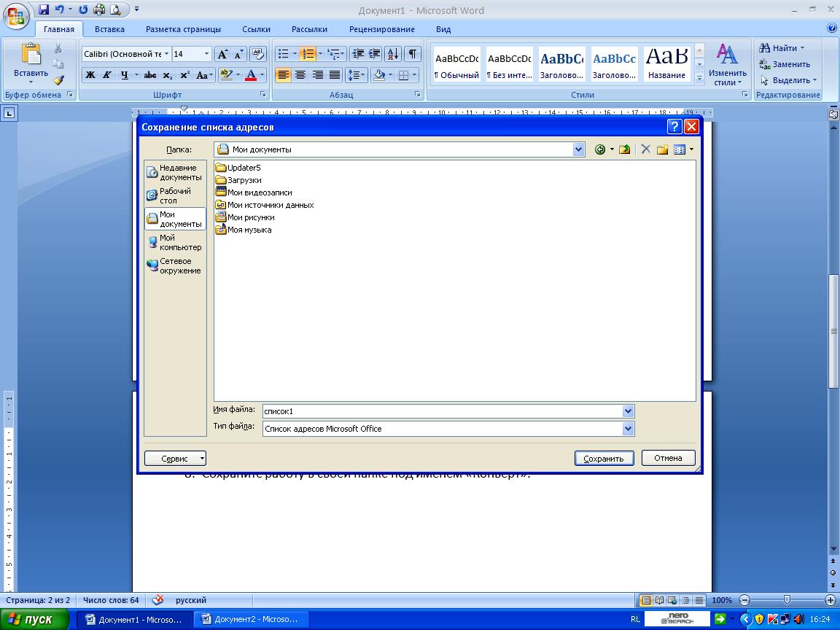
Task: Click the Сохранить button
Action: coord(604,459)
